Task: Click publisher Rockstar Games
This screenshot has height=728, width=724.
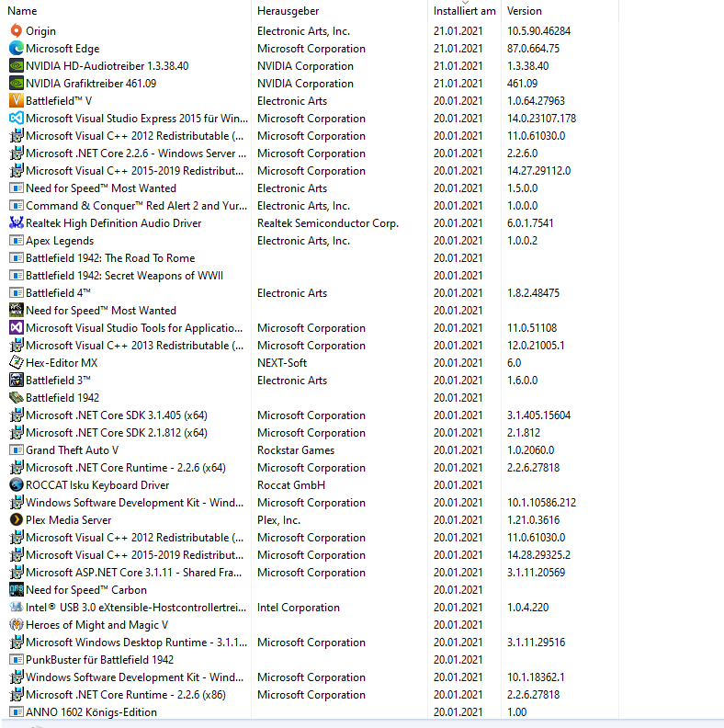Action: (x=296, y=450)
